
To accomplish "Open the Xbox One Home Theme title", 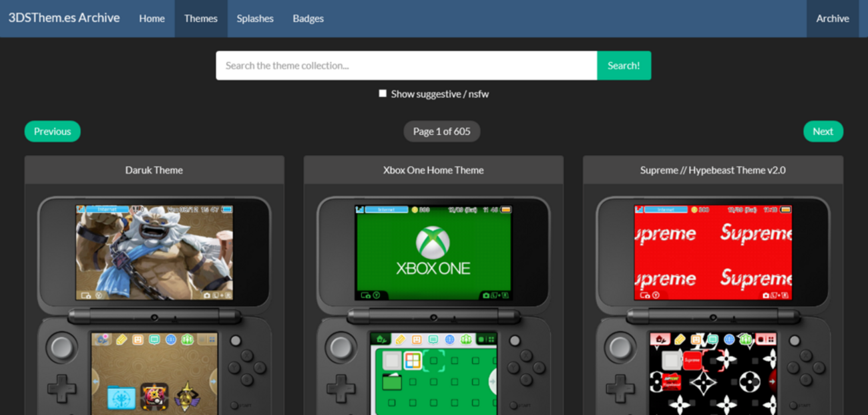I will pos(433,170).
